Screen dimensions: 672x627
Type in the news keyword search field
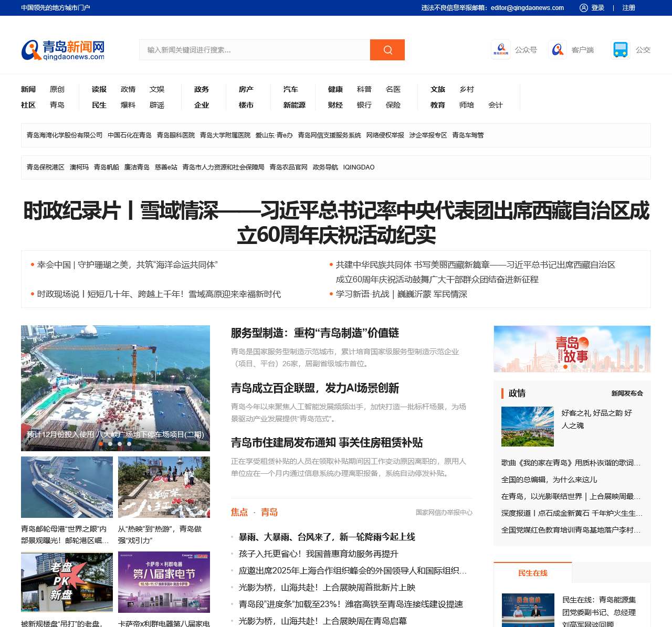point(255,50)
